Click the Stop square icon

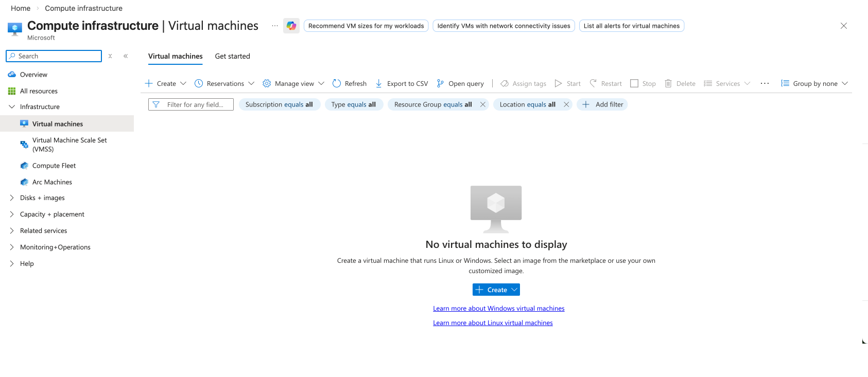point(634,83)
